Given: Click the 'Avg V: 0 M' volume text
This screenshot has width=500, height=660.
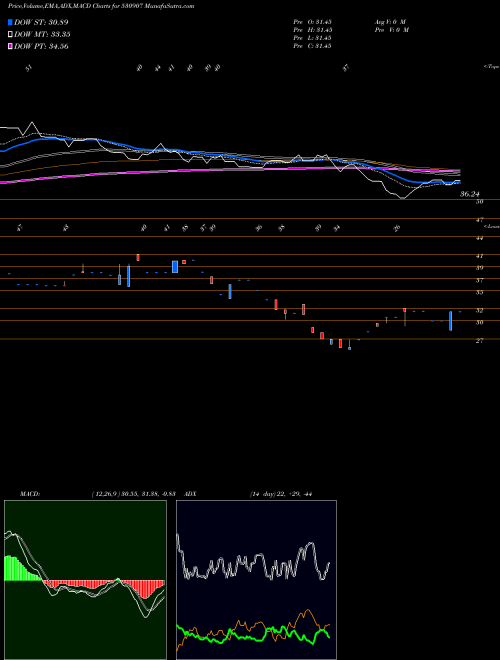Looking at the screenshot, I should [x=389, y=22].
